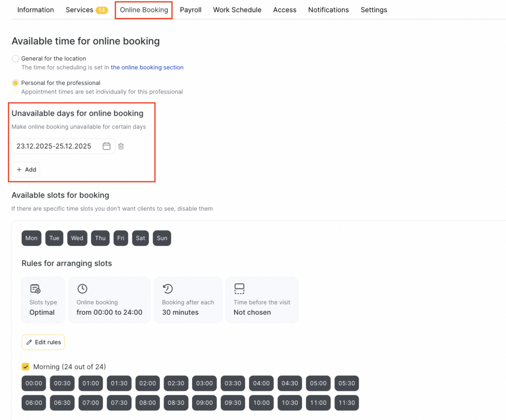Screen dimensions: 506x420
Task: Open the Payroll tab
Action: point(190,10)
